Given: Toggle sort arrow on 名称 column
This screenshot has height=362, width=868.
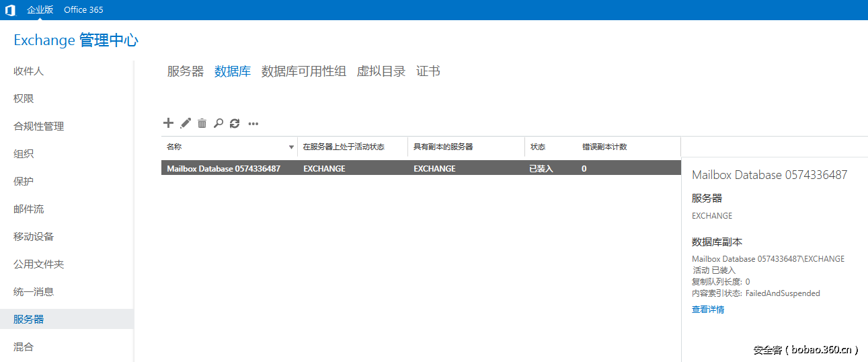Looking at the screenshot, I should point(291,147).
